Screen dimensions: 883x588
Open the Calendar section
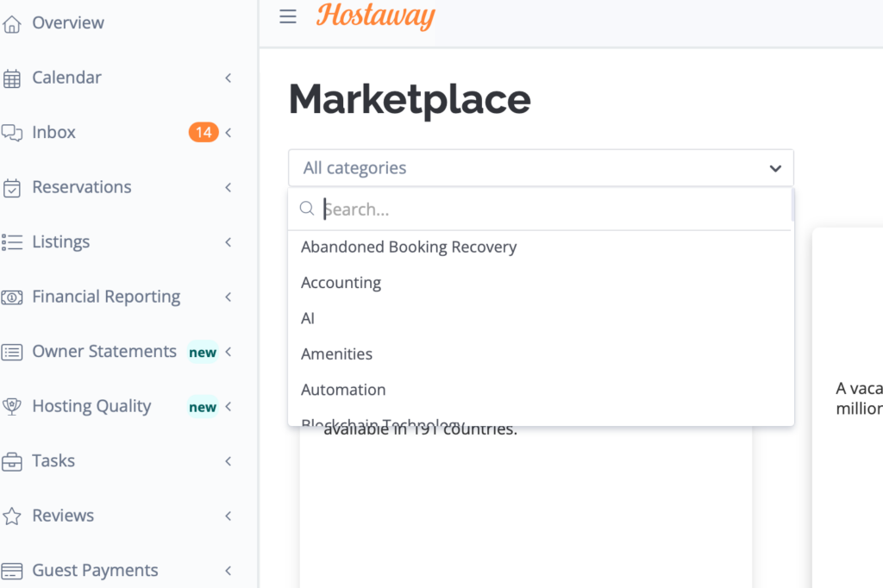67,77
